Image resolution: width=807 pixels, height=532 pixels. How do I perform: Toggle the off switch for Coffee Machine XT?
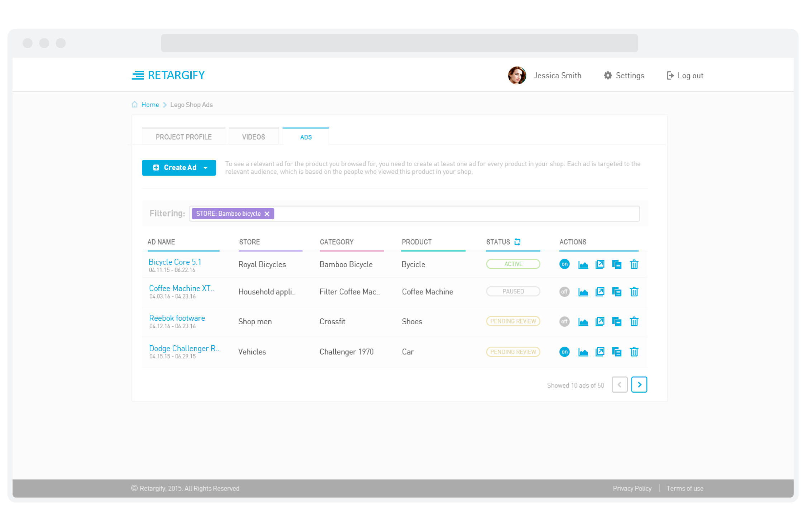pyautogui.click(x=564, y=292)
